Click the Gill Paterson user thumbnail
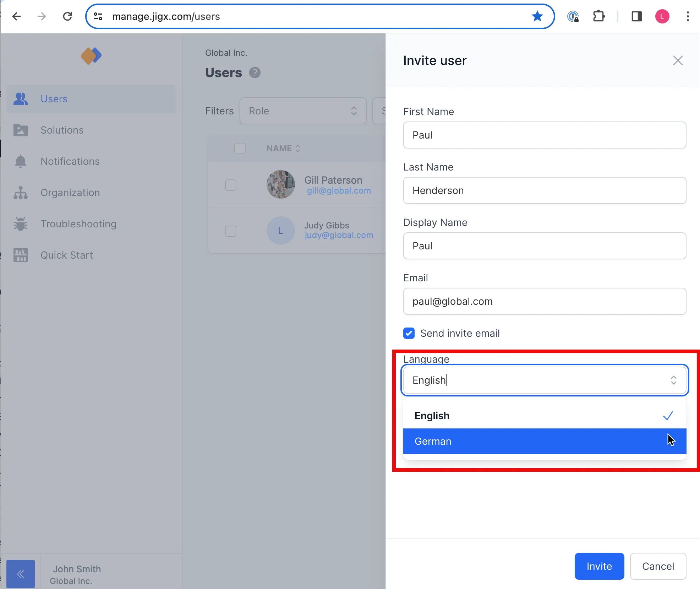This screenshot has height=589, width=700. [x=281, y=184]
